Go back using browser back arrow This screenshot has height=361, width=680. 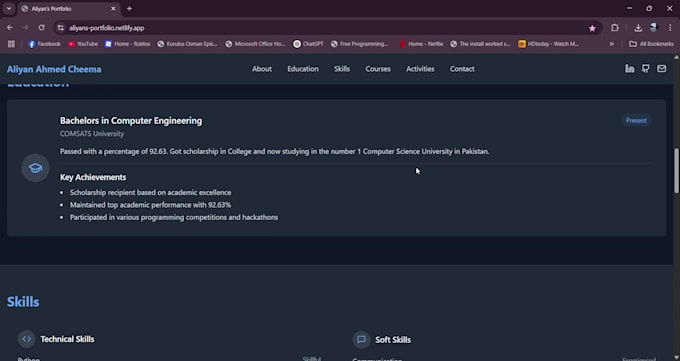click(10, 28)
